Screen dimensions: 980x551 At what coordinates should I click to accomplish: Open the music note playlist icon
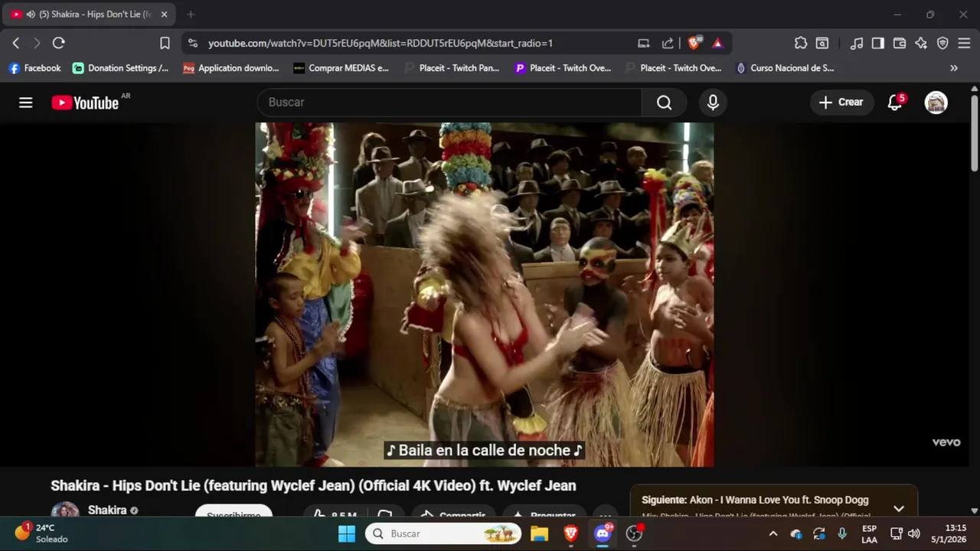[857, 44]
